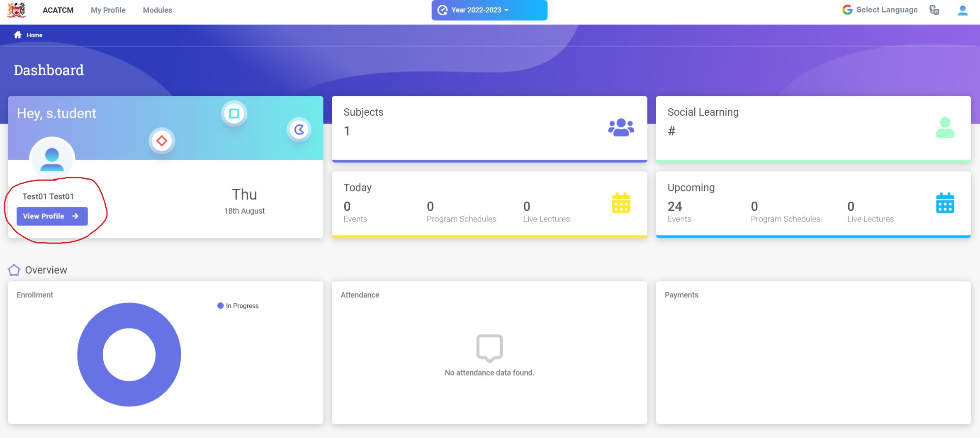Viewport: 980px width, 438px height.
Task: Click the No attendance data found text
Action: point(489,373)
